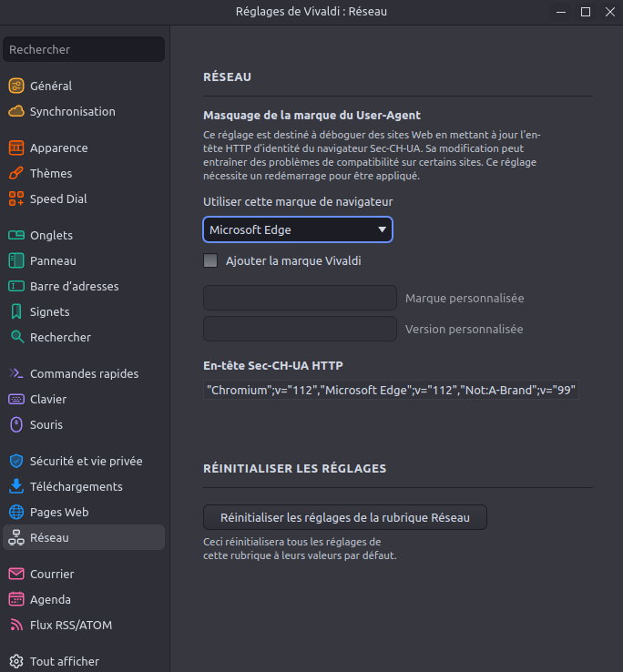Click the Version personnalisée input field
The width and height of the screenshot is (623, 672).
300,329
